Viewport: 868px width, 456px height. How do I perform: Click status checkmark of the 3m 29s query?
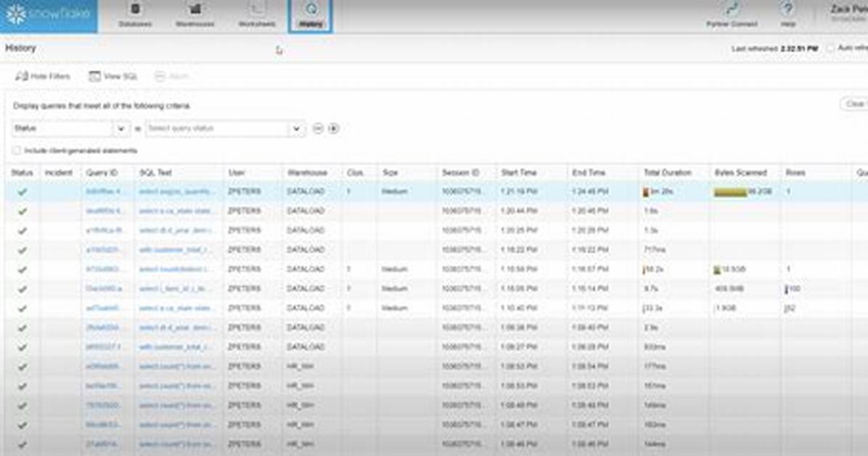coord(22,192)
